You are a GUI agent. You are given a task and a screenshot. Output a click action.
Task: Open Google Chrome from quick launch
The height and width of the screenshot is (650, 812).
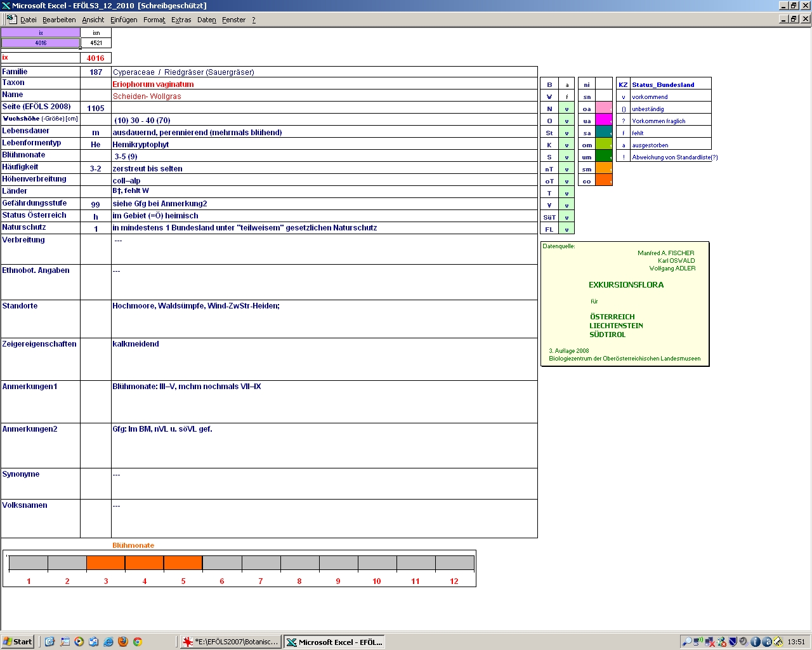137,642
